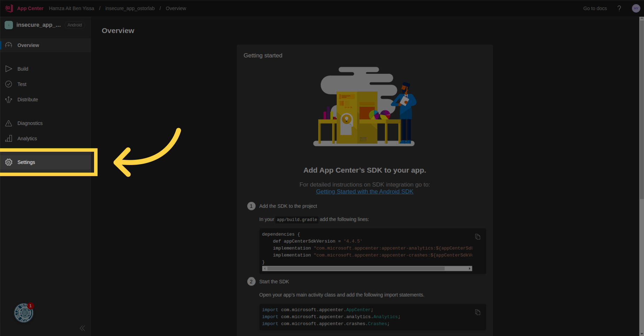Click the Add the SDK to the project step

point(288,206)
